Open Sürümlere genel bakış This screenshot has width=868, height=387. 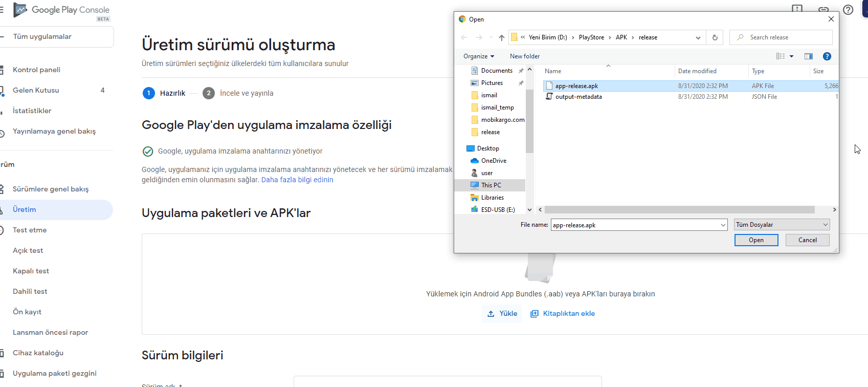[x=51, y=189]
